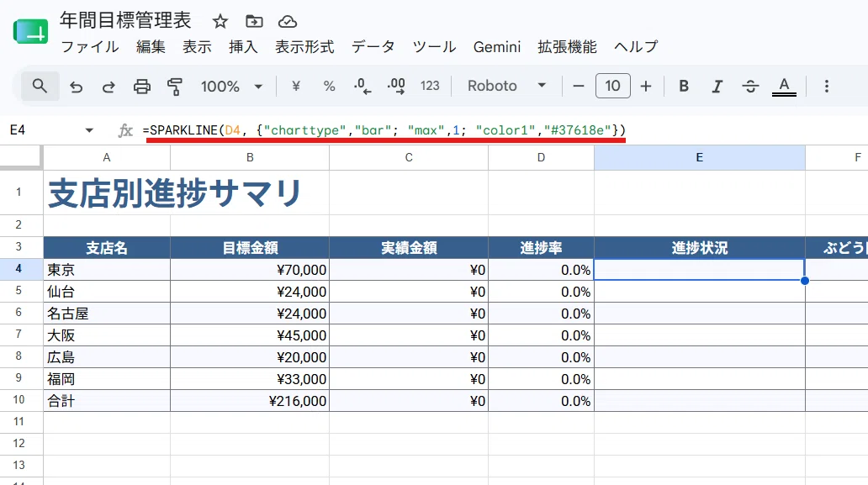This screenshot has width=868, height=485.
Task: Open the text color picker
Action: (784, 86)
